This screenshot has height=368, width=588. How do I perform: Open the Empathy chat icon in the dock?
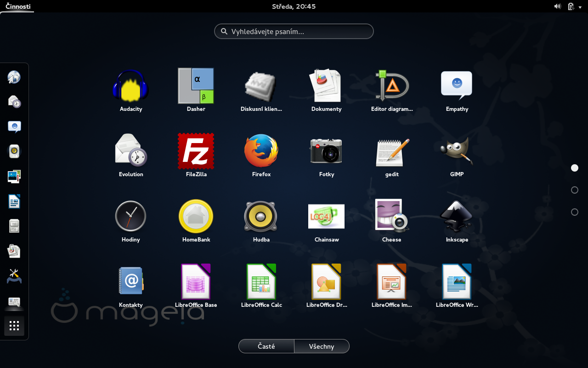tap(14, 126)
